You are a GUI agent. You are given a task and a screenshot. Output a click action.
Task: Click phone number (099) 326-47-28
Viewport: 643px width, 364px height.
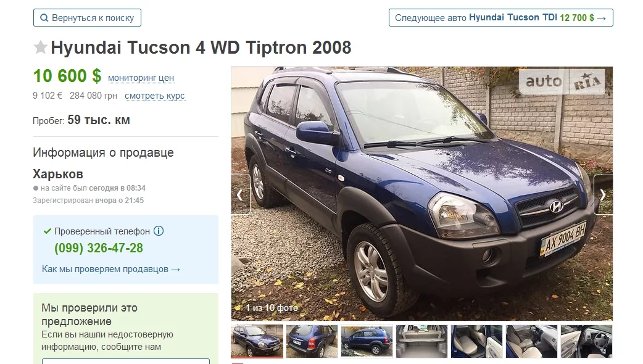[99, 248]
